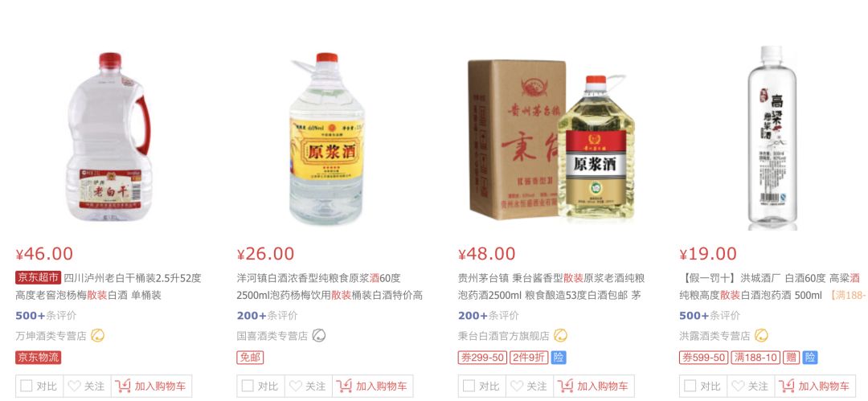868x401 pixels.
Task: Open the 四川泸州老白干桶装 product title link
Action: point(108,286)
